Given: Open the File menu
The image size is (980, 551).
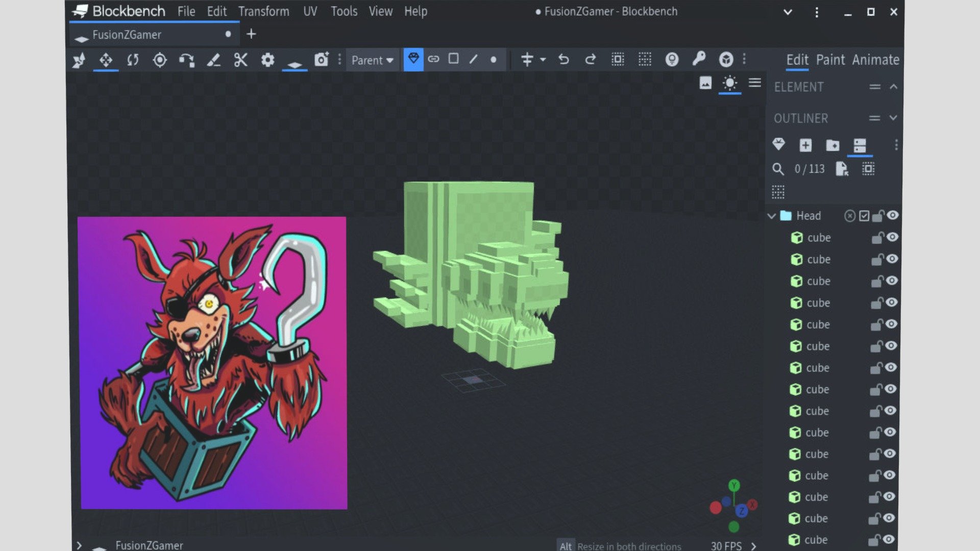Looking at the screenshot, I should click(x=186, y=11).
